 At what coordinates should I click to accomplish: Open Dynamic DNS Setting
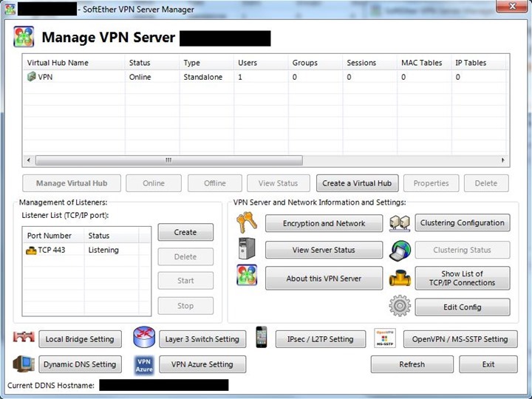tap(80, 364)
